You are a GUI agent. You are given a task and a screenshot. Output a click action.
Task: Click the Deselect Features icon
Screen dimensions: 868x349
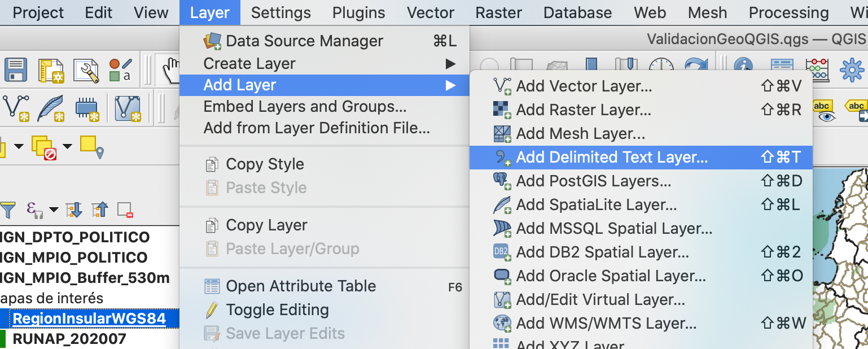click(44, 147)
